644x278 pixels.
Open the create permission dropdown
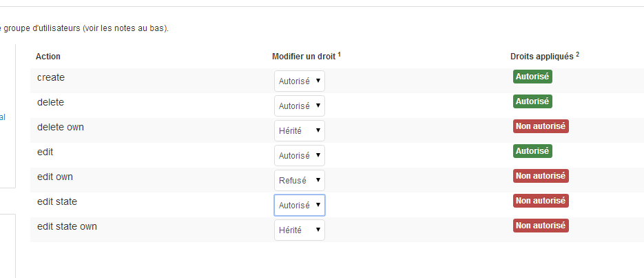pyautogui.click(x=300, y=81)
